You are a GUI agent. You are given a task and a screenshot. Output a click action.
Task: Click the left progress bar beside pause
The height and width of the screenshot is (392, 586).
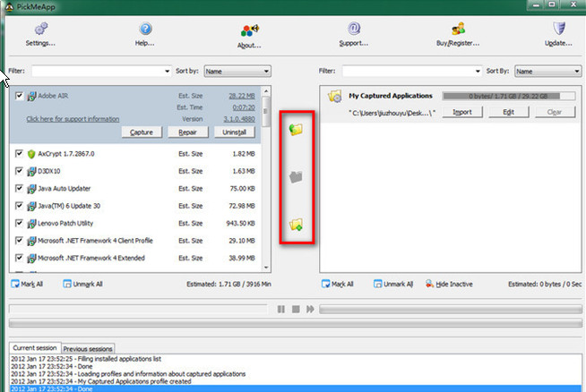[x=138, y=309]
